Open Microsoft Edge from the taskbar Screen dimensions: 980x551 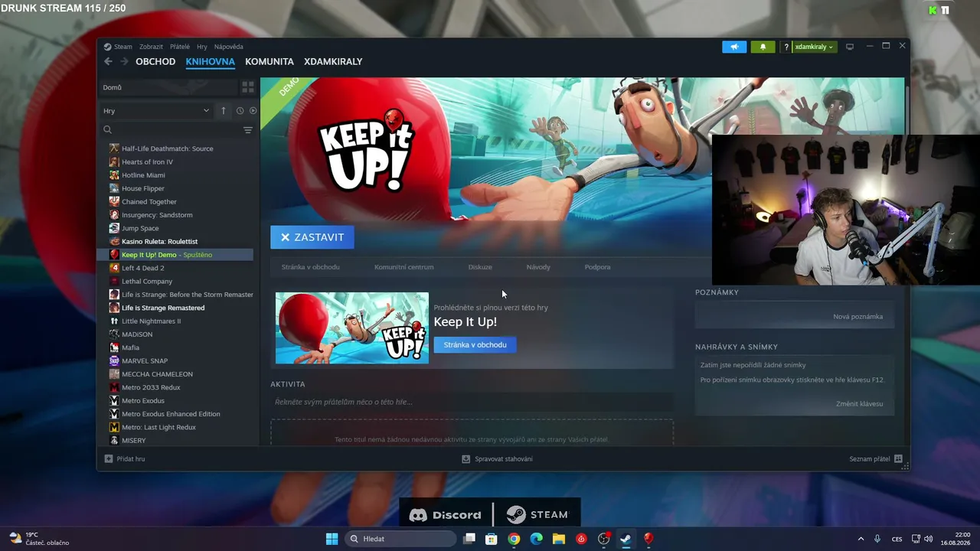[x=537, y=539]
